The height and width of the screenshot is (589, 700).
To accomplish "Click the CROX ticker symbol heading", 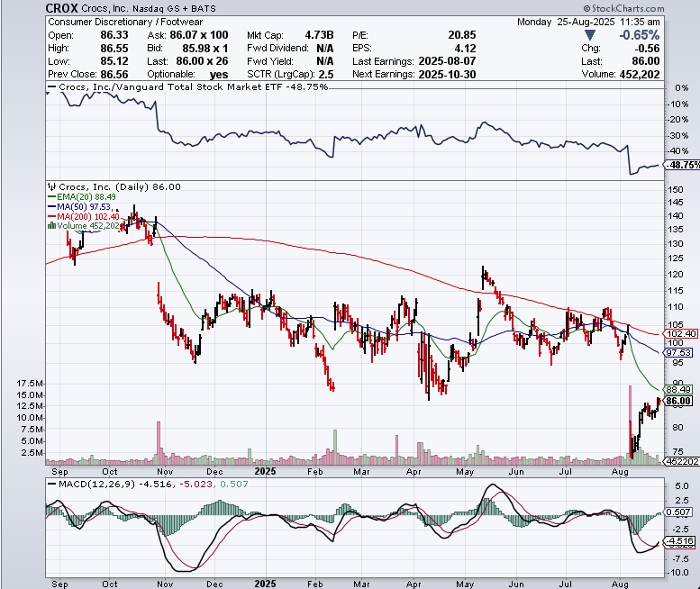I will (x=61, y=6).
